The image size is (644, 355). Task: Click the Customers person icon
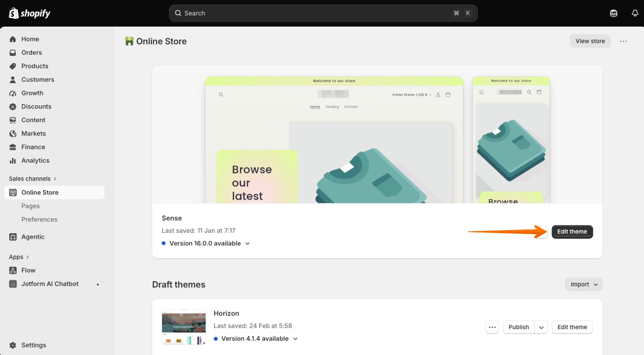13,80
